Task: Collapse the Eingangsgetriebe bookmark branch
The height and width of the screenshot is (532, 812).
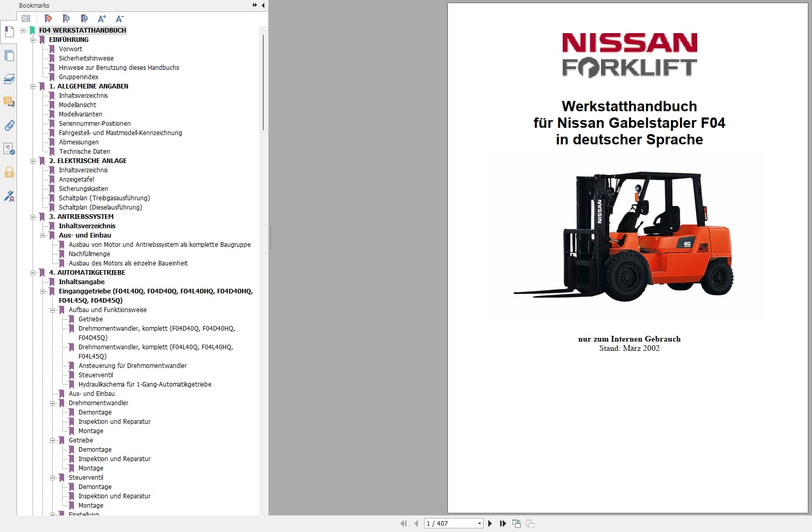Action: (43, 291)
